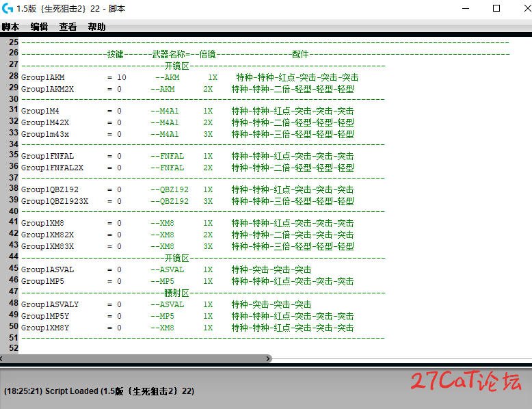The width and height of the screenshot is (532, 409).
Task: Click line number 52 in the gutter
Action: tap(14, 348)
